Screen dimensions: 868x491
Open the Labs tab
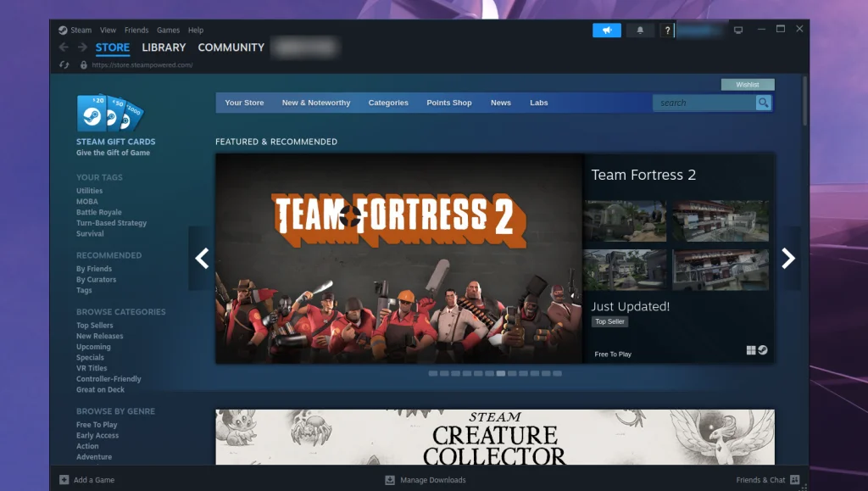click(538, 103)
